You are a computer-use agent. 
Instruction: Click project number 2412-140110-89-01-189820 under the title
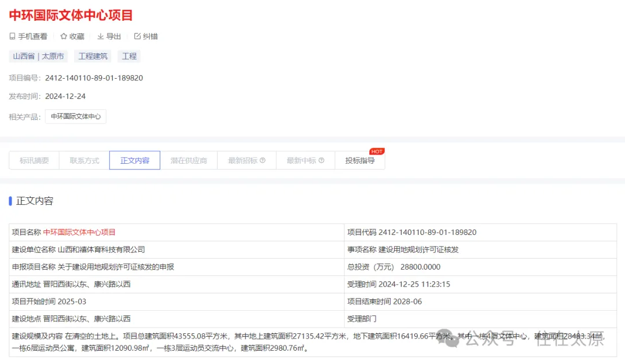[94, 78]
